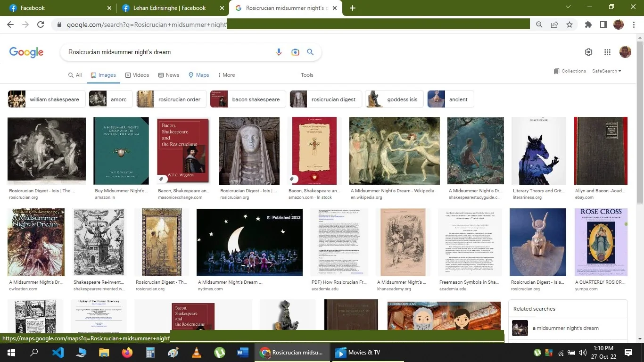
Task: Open Google quick settings gear
Action: click(588, 52)
